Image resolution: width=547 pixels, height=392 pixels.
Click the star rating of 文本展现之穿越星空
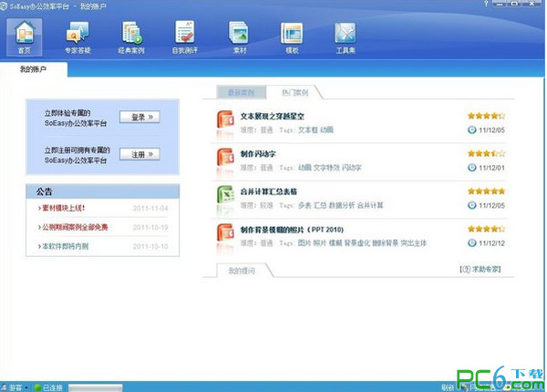tap(486, 116)
